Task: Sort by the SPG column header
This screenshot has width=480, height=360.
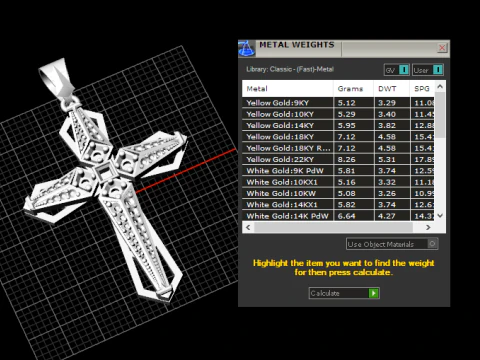Action: [422, 89]
